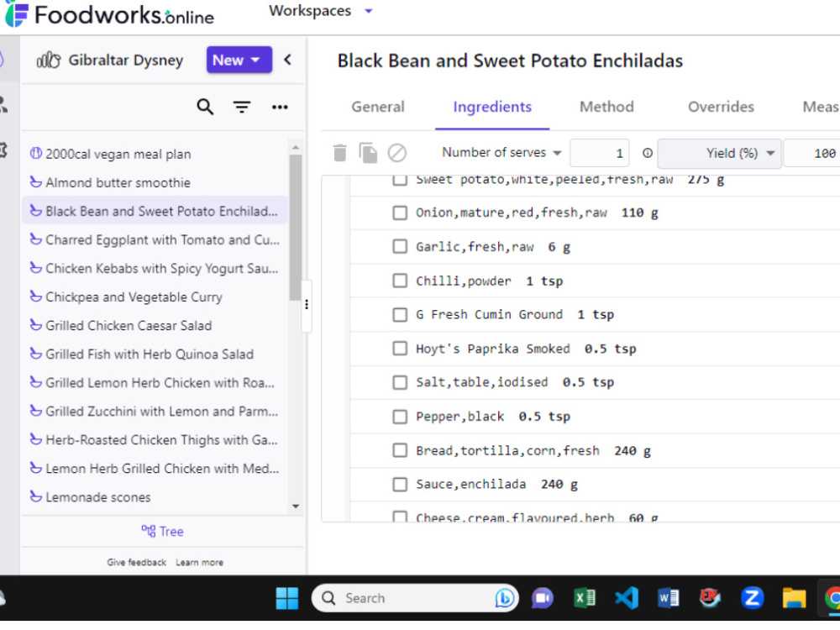
Task: Open the three-dots more options menu
Action: click(x=280, y=108)
